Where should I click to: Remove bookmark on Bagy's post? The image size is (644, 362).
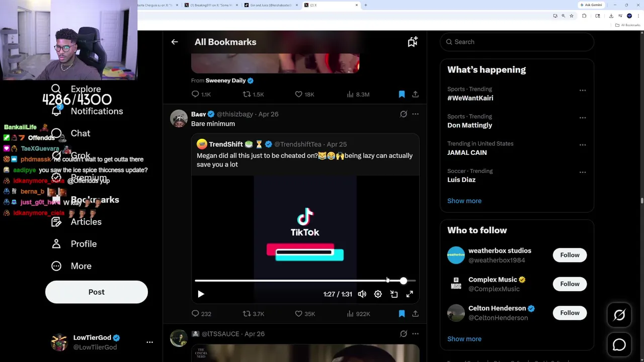pyautogui.click(x=401, y=314)
